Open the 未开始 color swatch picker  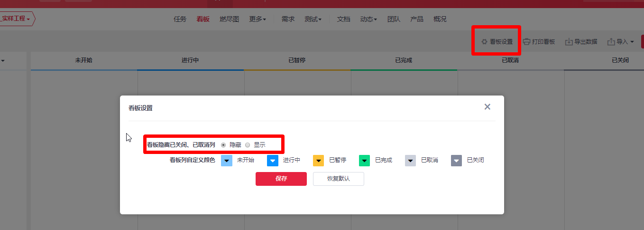click(227, 161)
